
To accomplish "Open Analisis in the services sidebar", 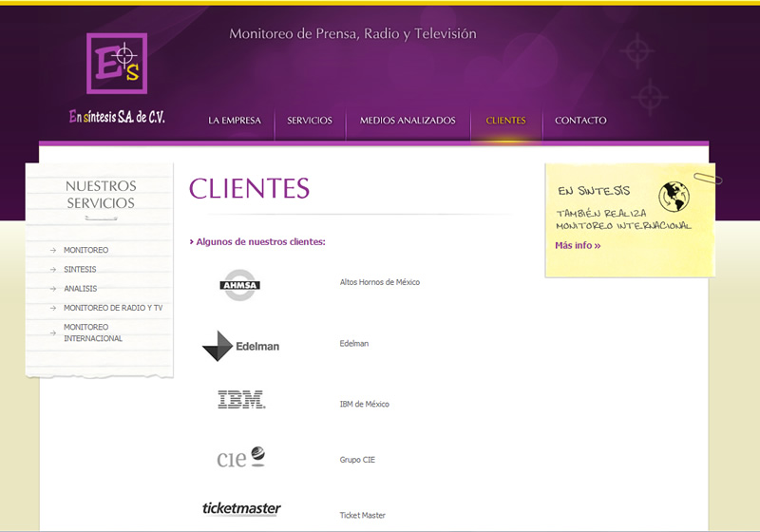I will pyautogui.click(x=80, y=289).
